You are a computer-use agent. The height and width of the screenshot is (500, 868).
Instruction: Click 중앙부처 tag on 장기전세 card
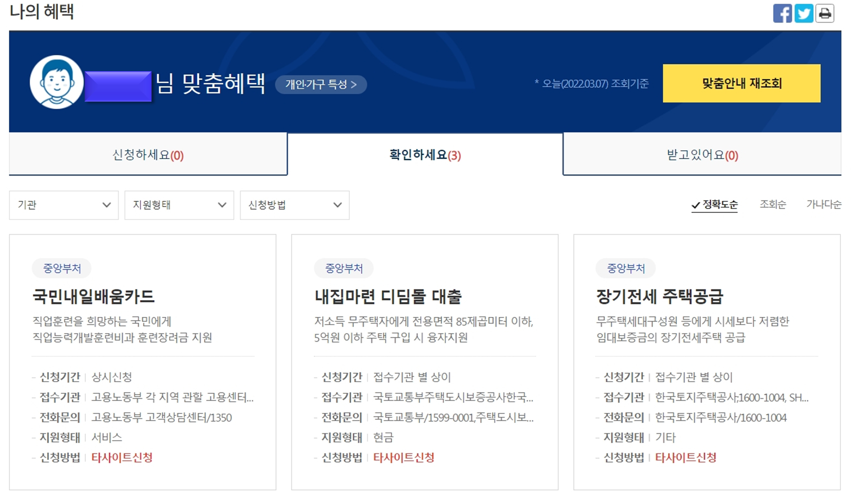click(x=625, y=268)
